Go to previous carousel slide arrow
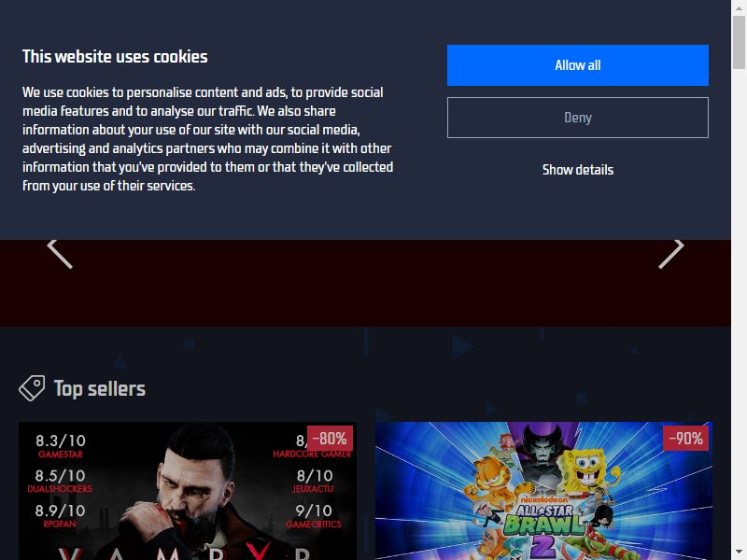 tap(60, 254)
